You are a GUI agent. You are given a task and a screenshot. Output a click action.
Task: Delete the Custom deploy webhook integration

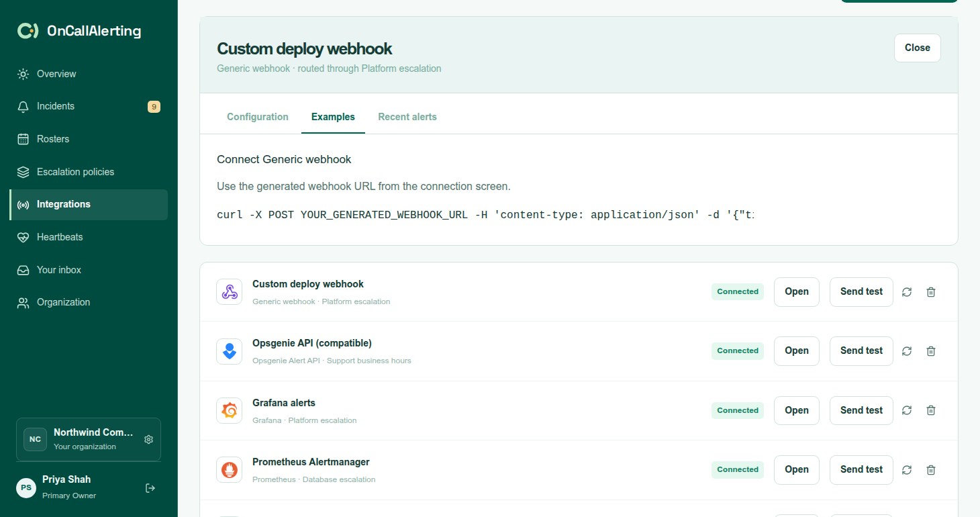[931, 292]
